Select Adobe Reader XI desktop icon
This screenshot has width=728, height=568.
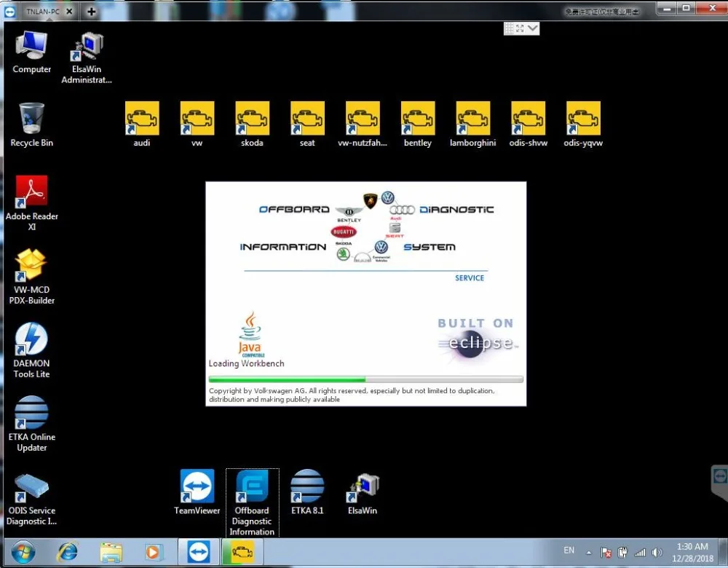pos(31,203)
